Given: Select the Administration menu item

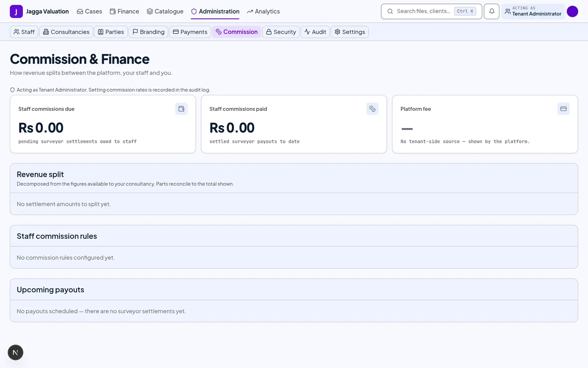Looking at the screenshot, I should pyautogui.click(x=215, y=11).
